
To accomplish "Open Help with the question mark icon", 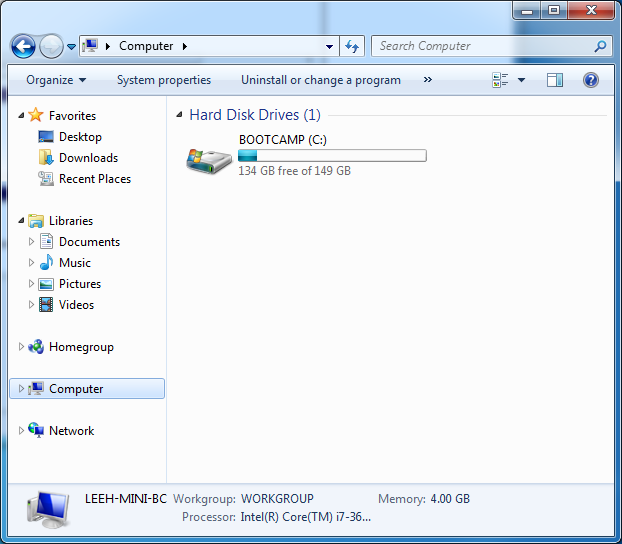I will pos(591,80).
